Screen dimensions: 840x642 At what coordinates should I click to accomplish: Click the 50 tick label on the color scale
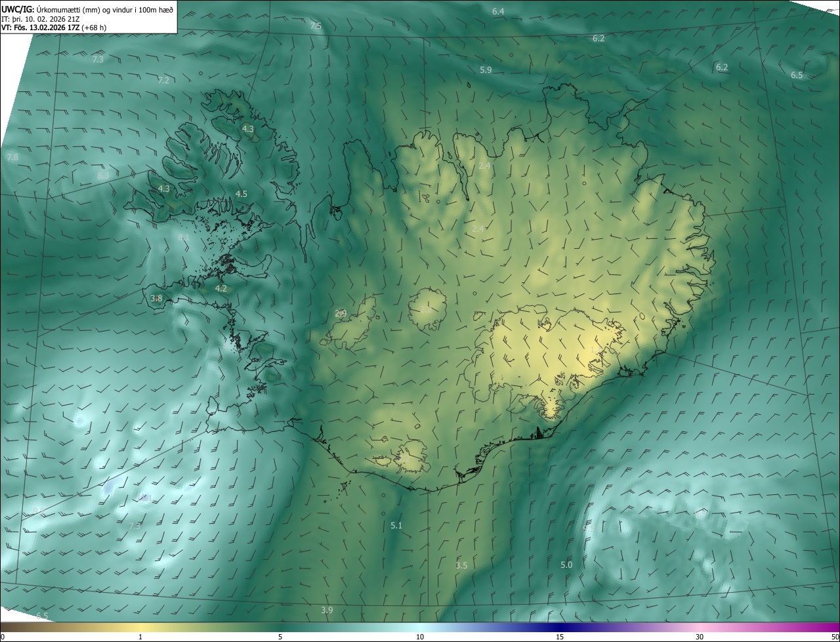click(x=835, y=637)
